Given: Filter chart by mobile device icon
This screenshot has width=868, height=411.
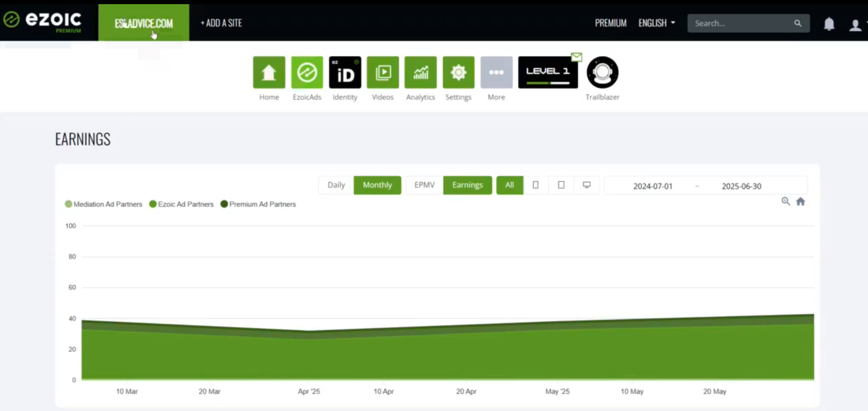Looking at the screenshot, I should [x=536, y=185].
